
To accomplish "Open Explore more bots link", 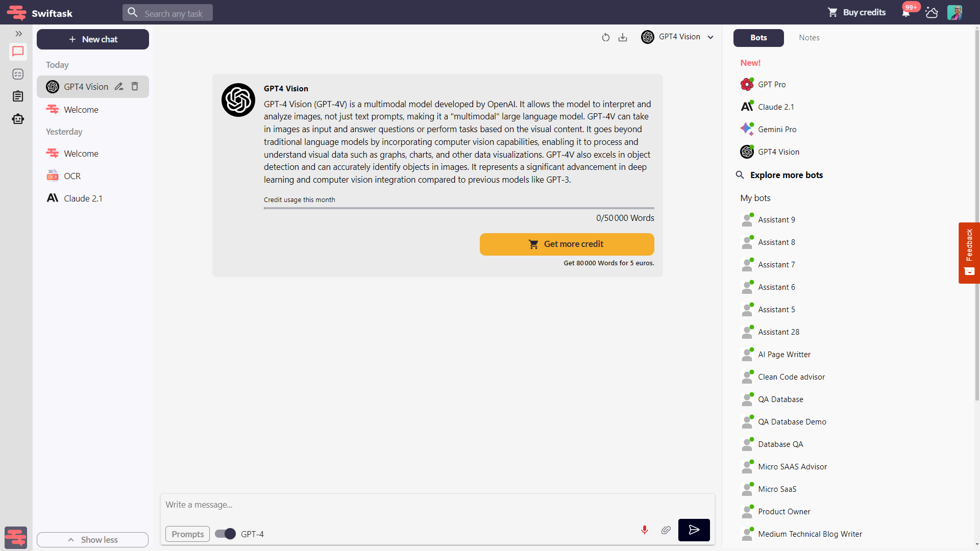I will (x=786, y=175).
